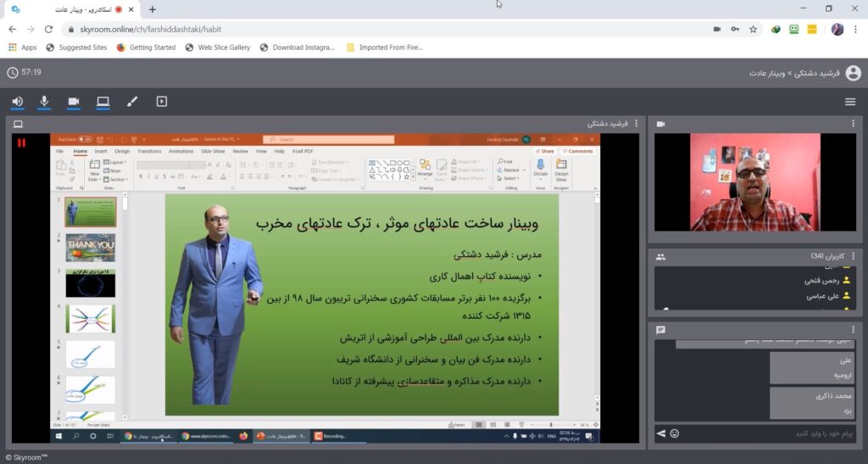
Task: Expand the slide Layout dropdown
Action: click(x=115, y=162)
